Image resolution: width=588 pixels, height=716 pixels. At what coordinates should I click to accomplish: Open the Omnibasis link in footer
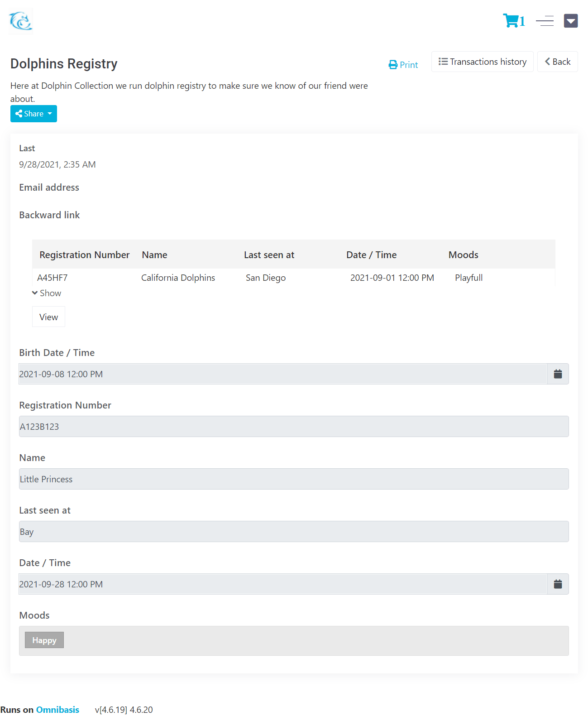(57, 710)
